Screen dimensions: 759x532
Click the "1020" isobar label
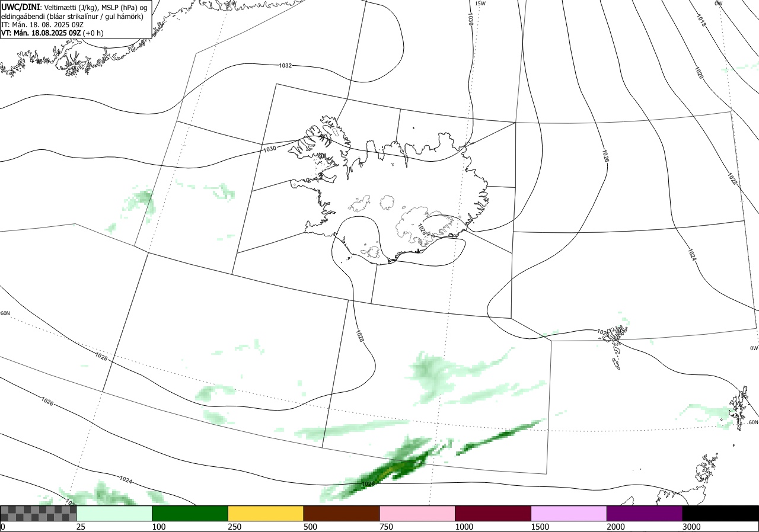pos(699,73)
